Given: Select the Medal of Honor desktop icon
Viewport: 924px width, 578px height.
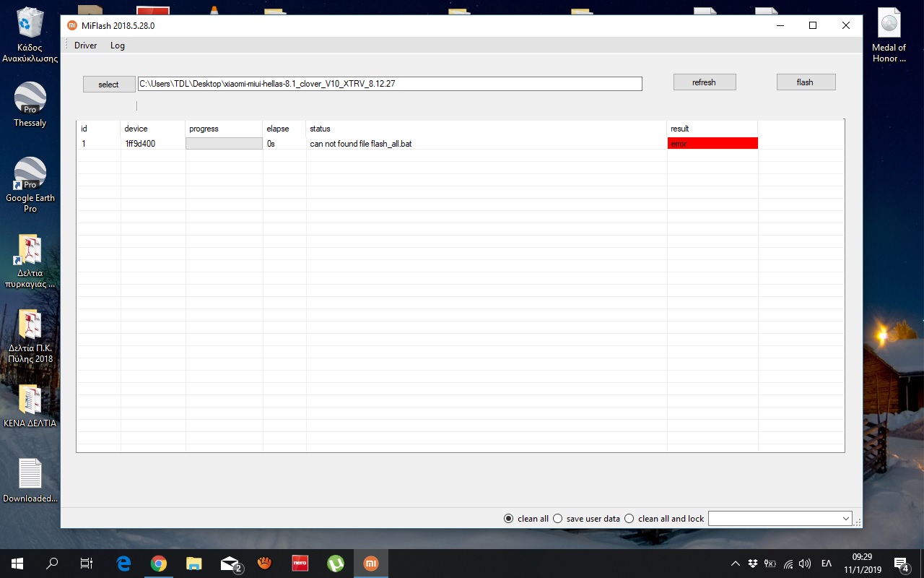Looking at the screenshot, I should (889, 35).
